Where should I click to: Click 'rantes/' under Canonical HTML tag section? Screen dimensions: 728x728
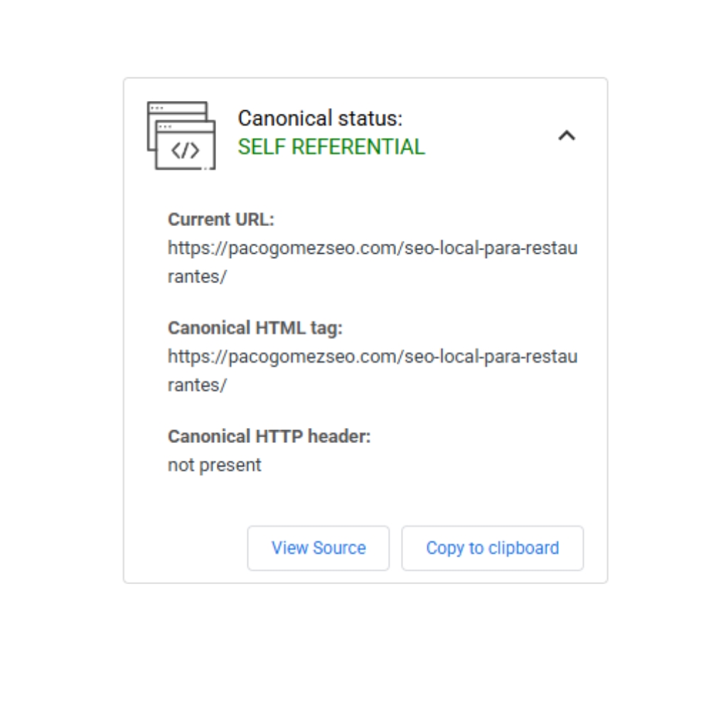coord(197,385)
